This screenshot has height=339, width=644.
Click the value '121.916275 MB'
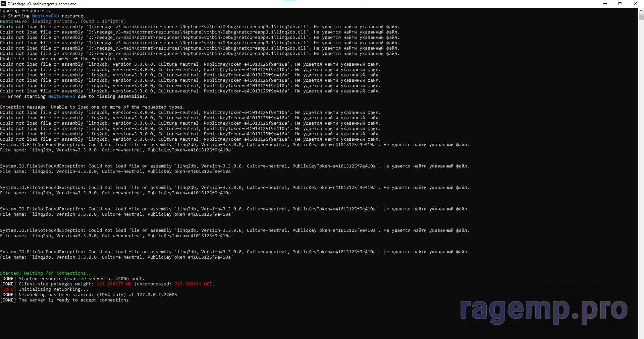(x=114, y=284)
